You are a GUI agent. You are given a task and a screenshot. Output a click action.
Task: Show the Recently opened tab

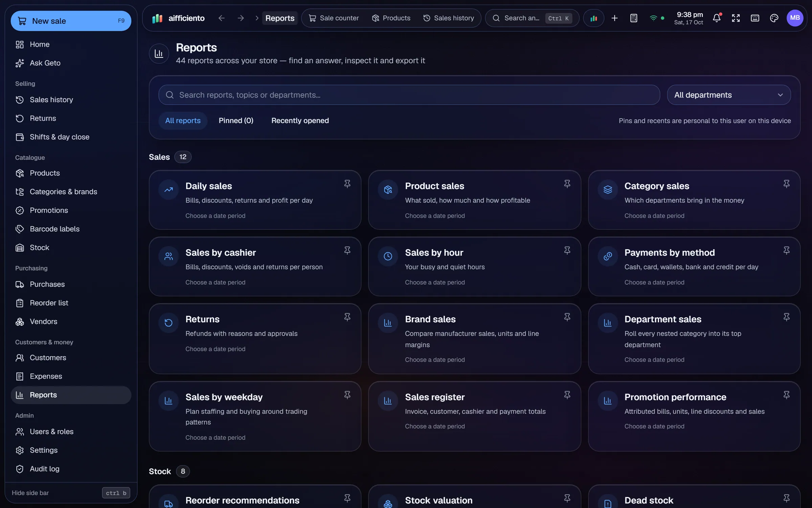click(x=300, y=121)
